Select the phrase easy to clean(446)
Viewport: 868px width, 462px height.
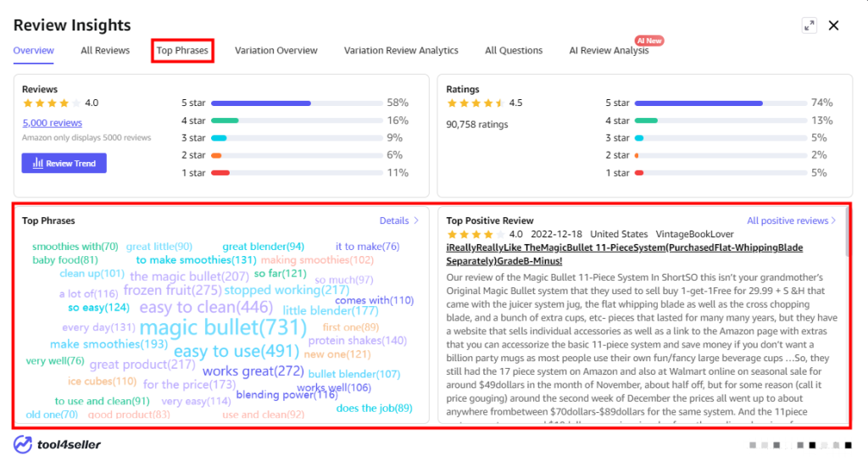coord(206,307)
